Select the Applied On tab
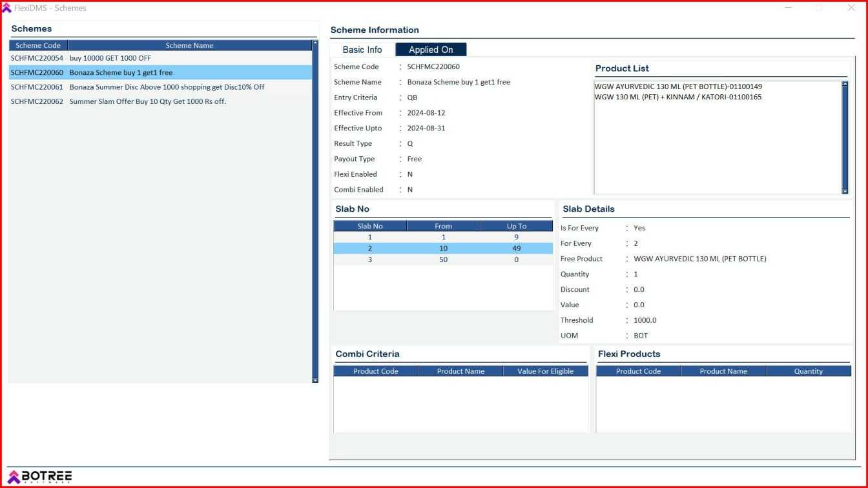868x488 pixels. pos(430,49)
